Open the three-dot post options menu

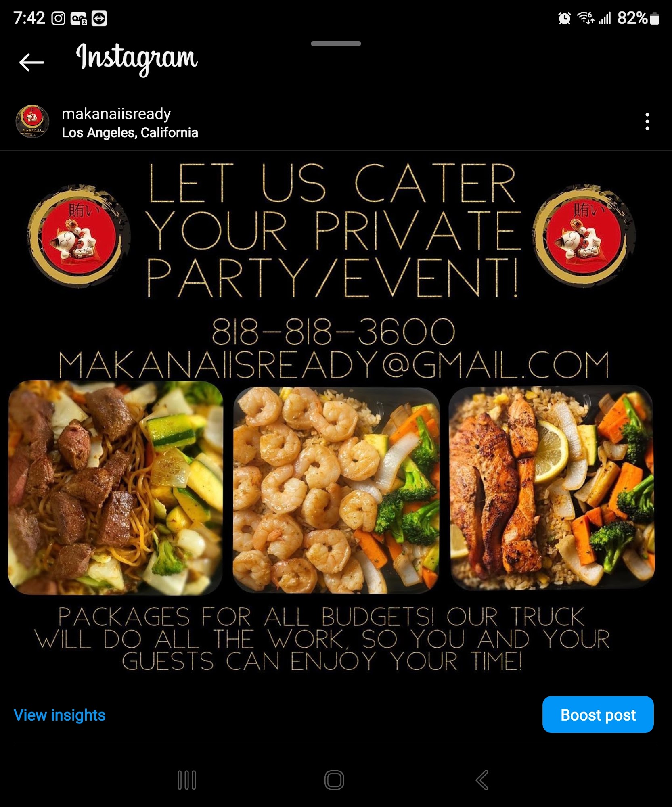[647, 121]
